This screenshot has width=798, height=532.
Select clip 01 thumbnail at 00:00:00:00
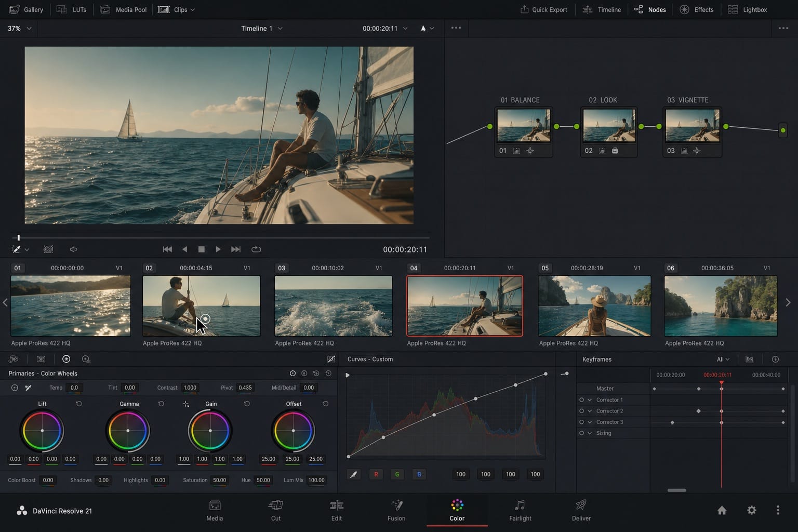coord(71,306)
